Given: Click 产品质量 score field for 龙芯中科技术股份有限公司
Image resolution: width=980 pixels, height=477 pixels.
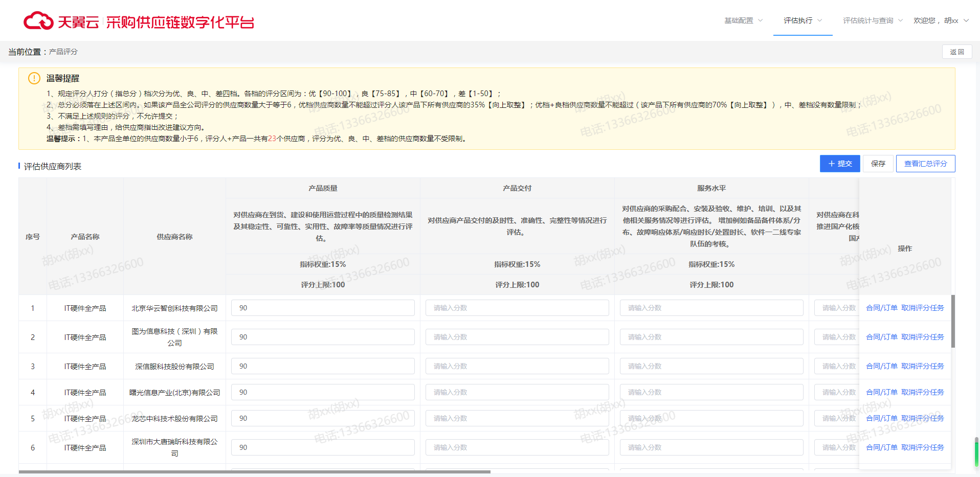Looking at the screenshot, I should 323,418.
